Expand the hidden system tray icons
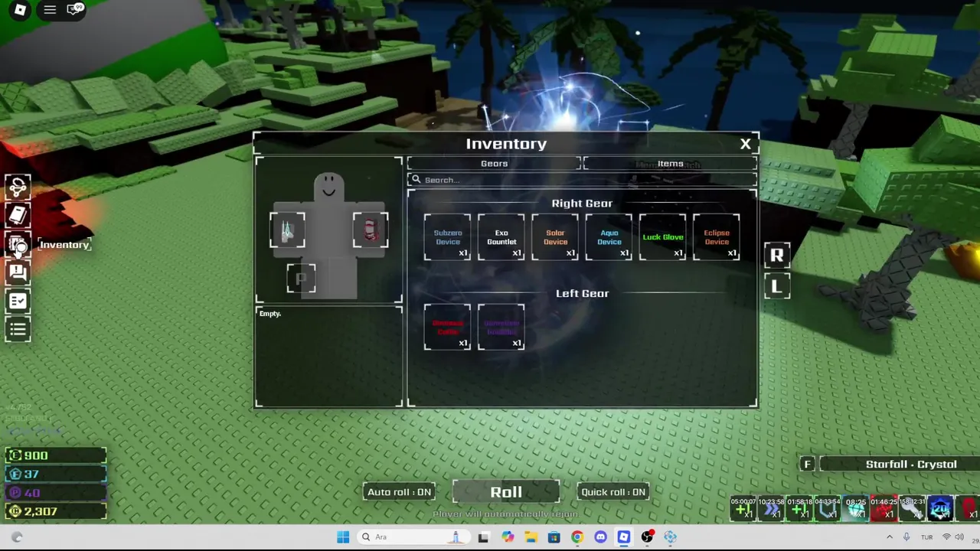The width and height of the screenshot is (980, 551). click(x=890, y=537)
